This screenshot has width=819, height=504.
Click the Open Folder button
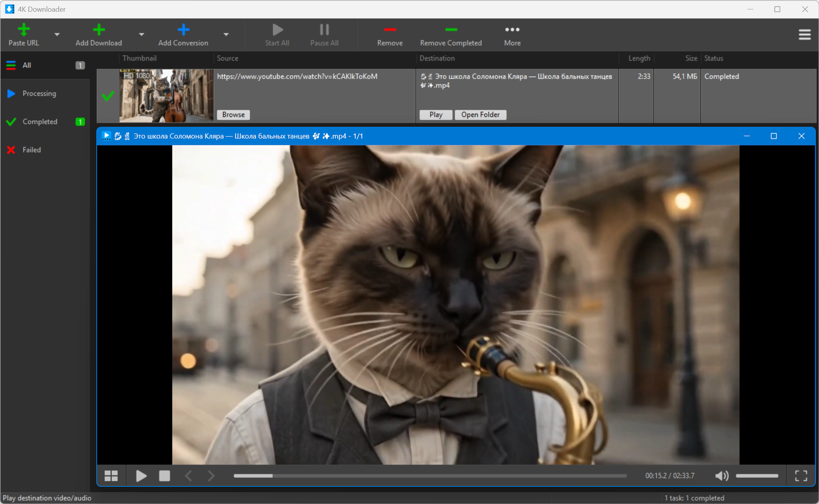(x=481, y=115)
